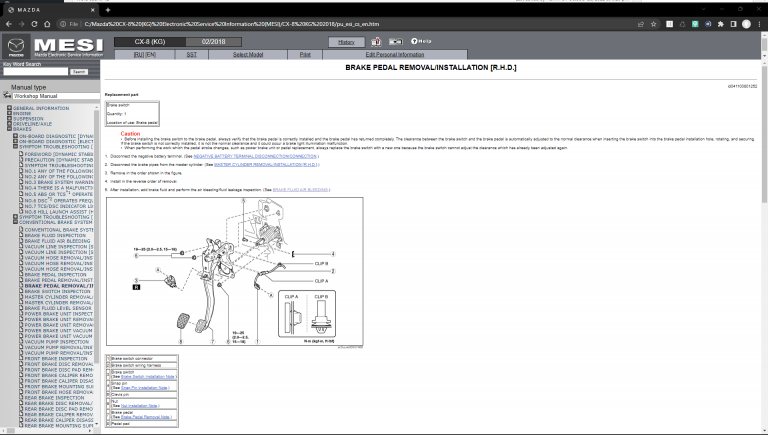Collapse the CONVENTIONAL BRAKE SYSTEM node

click(x=15, y=222)
